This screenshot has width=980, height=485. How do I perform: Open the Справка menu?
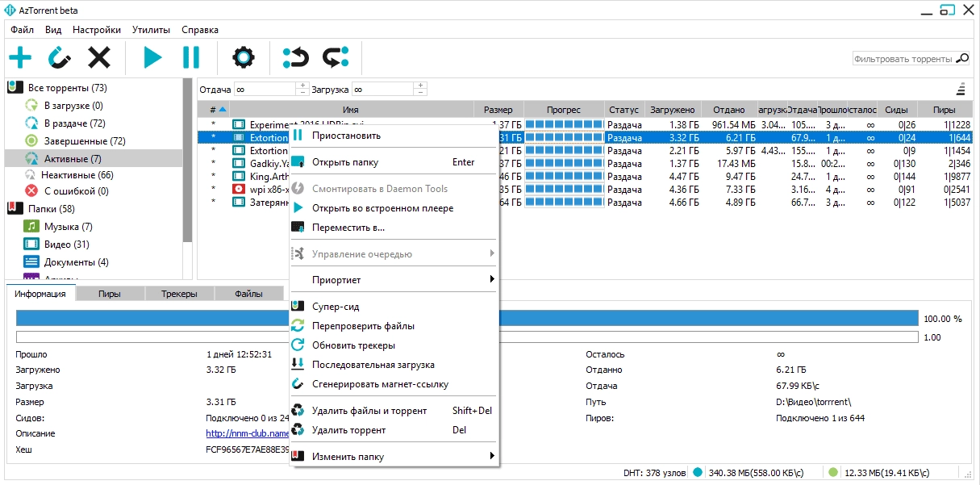tap(200, 30)
